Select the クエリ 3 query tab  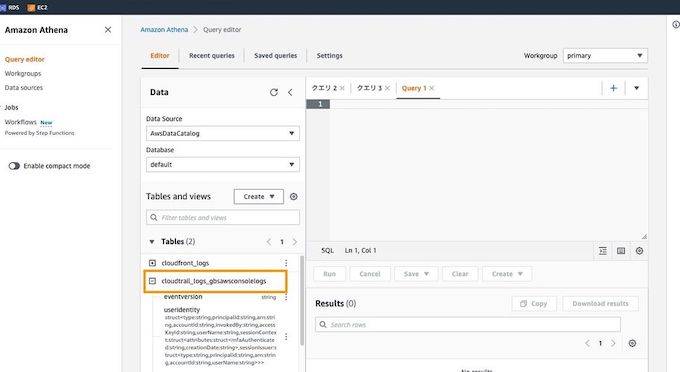[369, 88]
